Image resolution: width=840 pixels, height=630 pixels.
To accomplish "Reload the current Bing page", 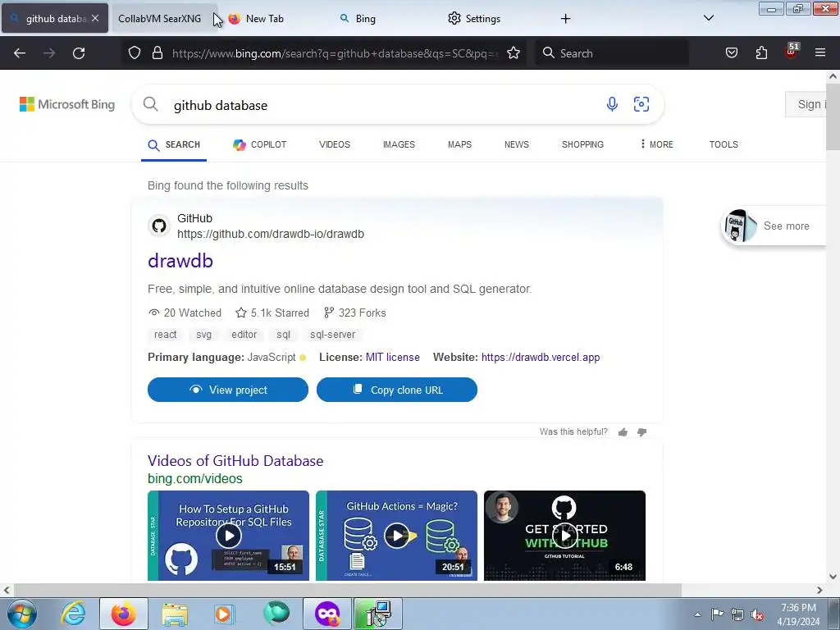I will pos(79,53).
